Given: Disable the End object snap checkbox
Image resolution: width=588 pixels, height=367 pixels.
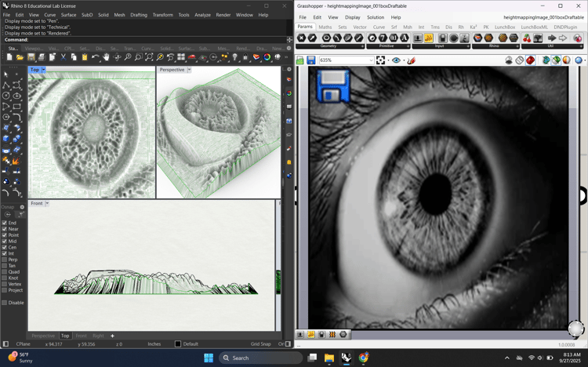Looking at the screenshot, I should coord(5,223).
